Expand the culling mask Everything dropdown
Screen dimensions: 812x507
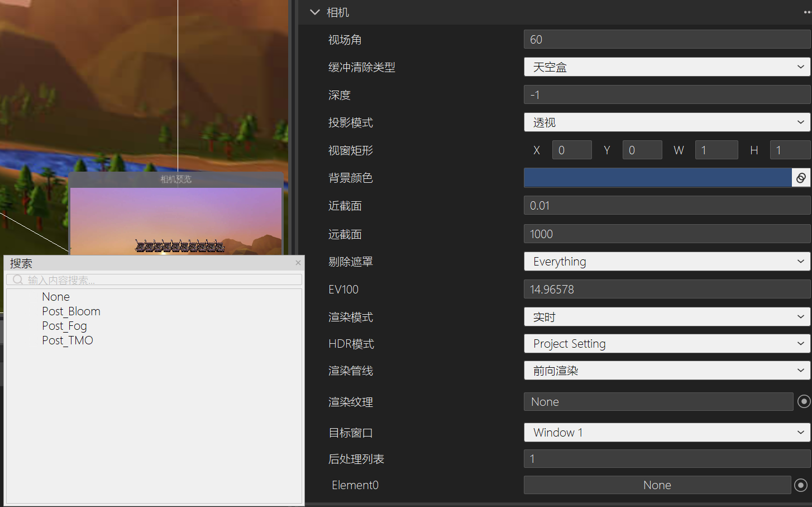[x=667, y=262]
